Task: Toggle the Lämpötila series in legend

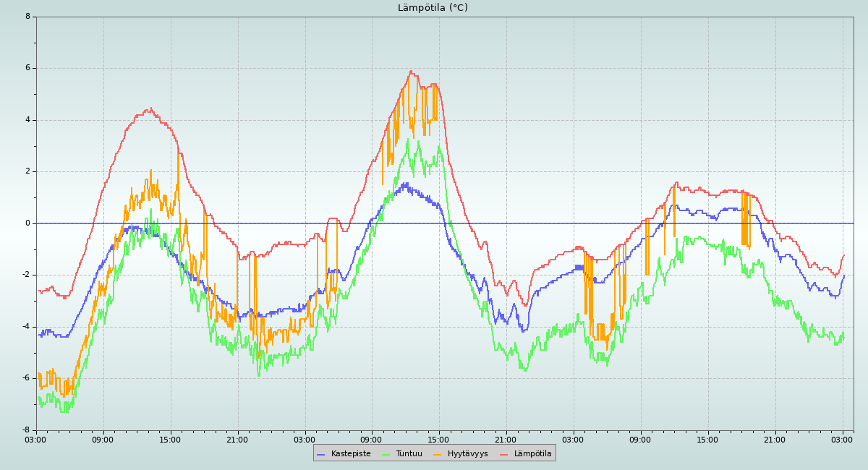Action: (532, 453)
